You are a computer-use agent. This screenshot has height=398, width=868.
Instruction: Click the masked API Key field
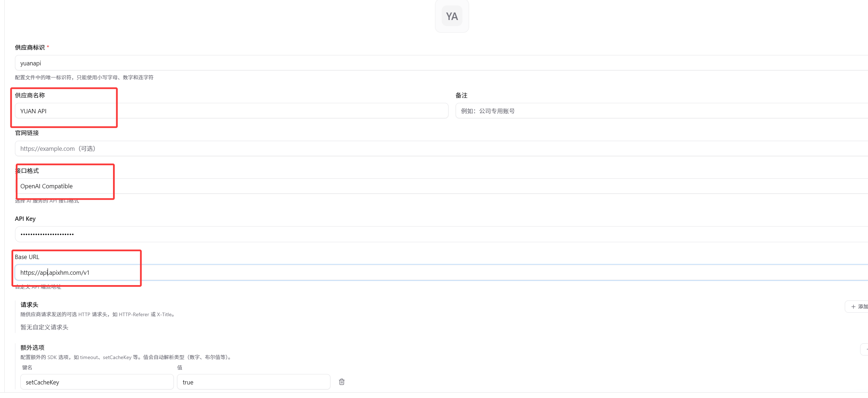tap(441, 234)
